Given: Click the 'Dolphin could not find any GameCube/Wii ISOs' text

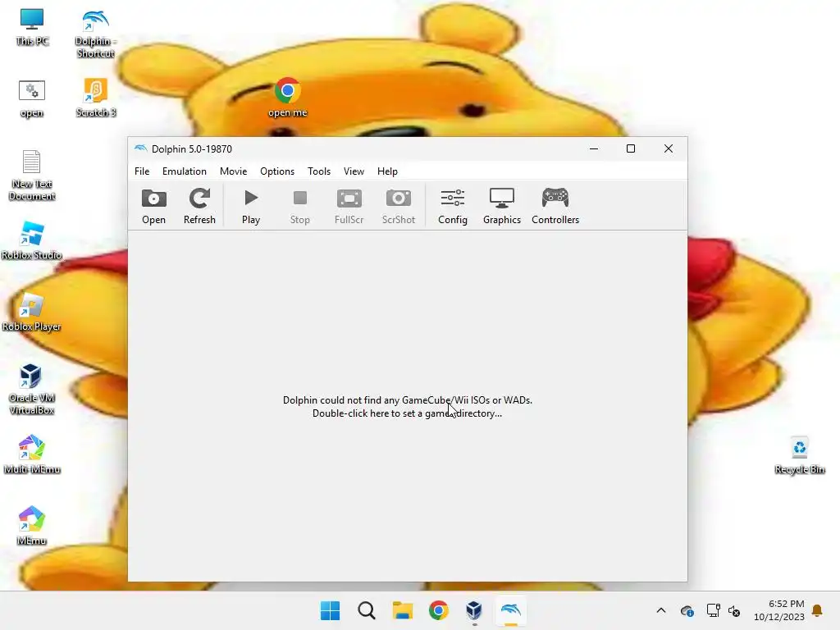Looking at the screenshot, I should pyautogui.click(x=408, y=400).
